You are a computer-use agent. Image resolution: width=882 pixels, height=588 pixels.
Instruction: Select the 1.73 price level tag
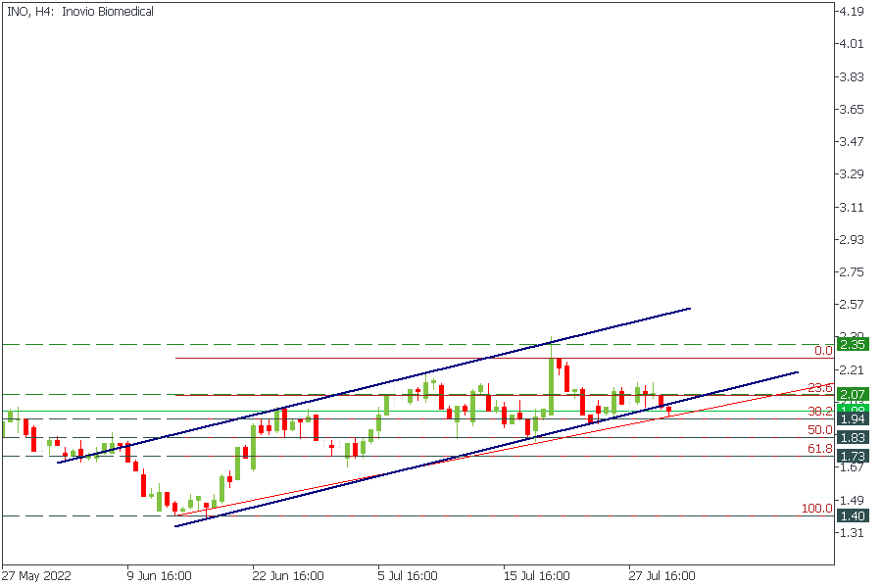coord(851,456)
